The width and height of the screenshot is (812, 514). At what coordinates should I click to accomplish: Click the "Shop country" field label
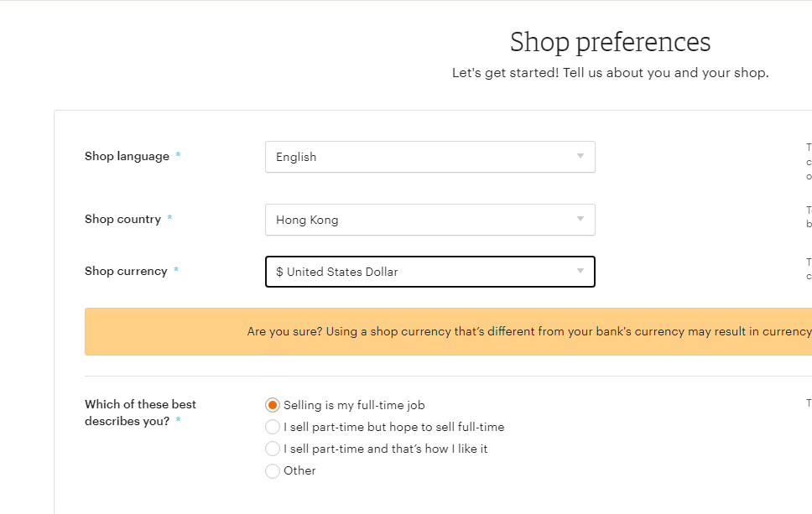pos(122,220)
